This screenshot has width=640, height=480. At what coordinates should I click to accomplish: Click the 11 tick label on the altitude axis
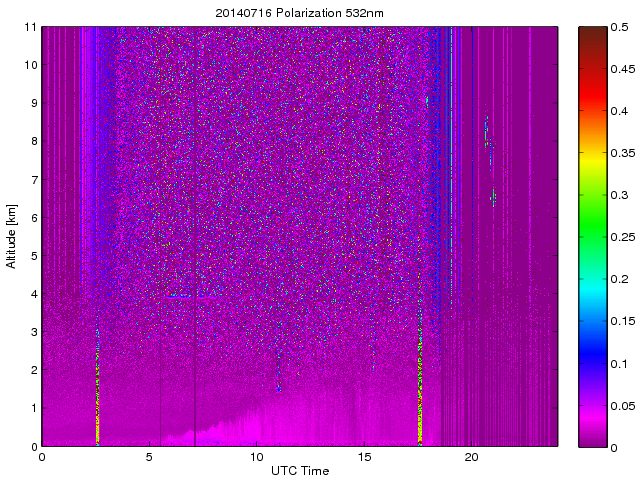(x=30, y=27)
